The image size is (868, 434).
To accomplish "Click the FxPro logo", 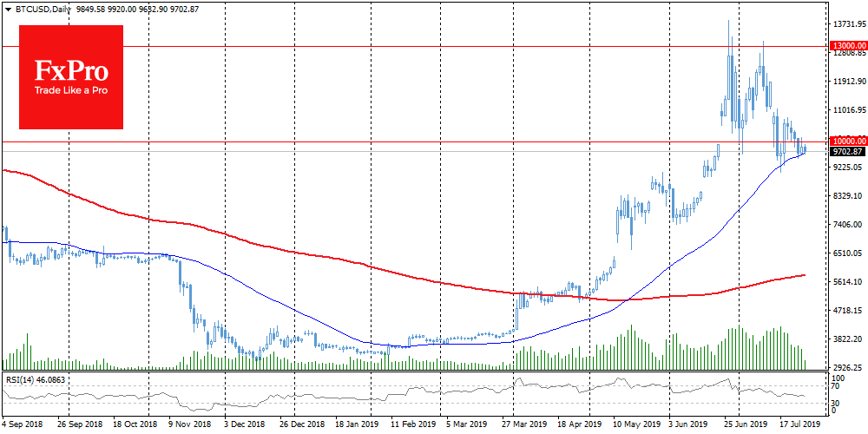I will coord(71,76).
